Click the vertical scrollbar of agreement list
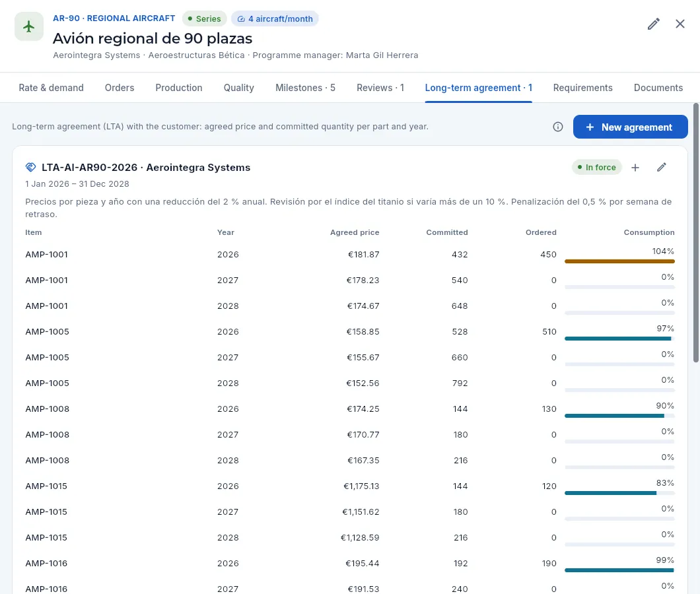The width and height of the screenshot is (700, 594). (696, 232)
